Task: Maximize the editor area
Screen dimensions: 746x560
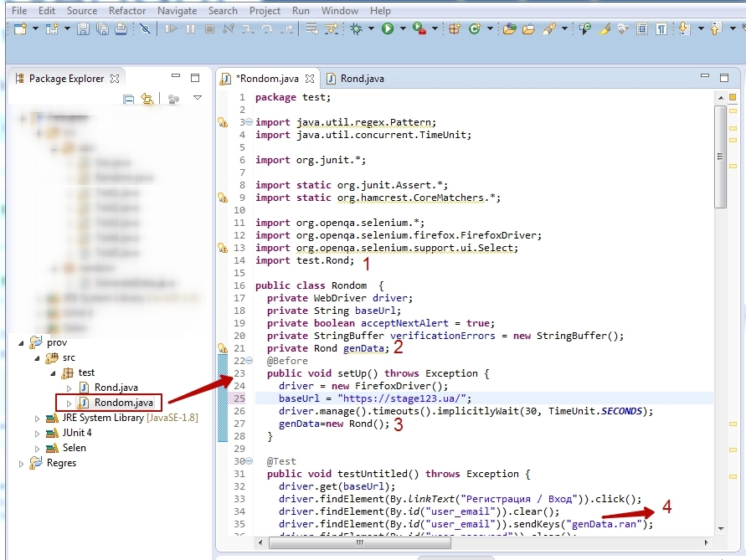Action: 724,78
